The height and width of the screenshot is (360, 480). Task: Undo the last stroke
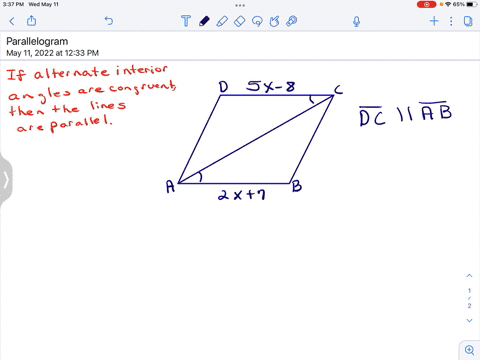coord(109,21)
